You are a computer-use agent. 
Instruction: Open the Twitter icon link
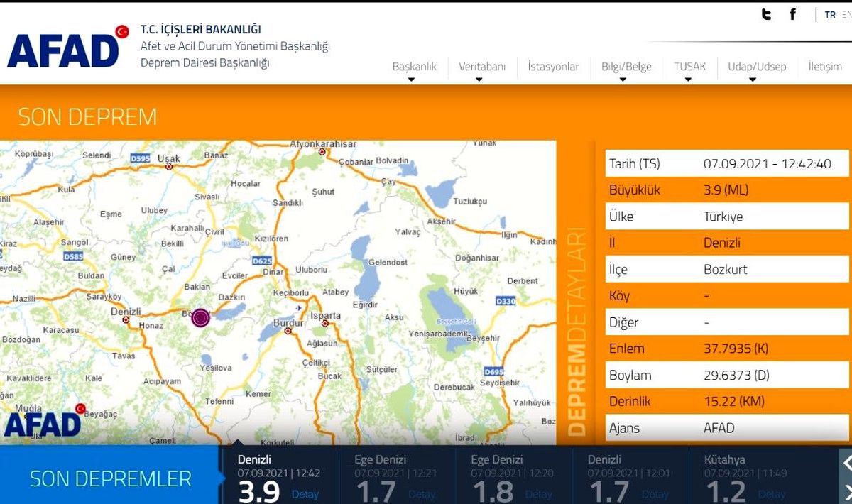(766, 14)
